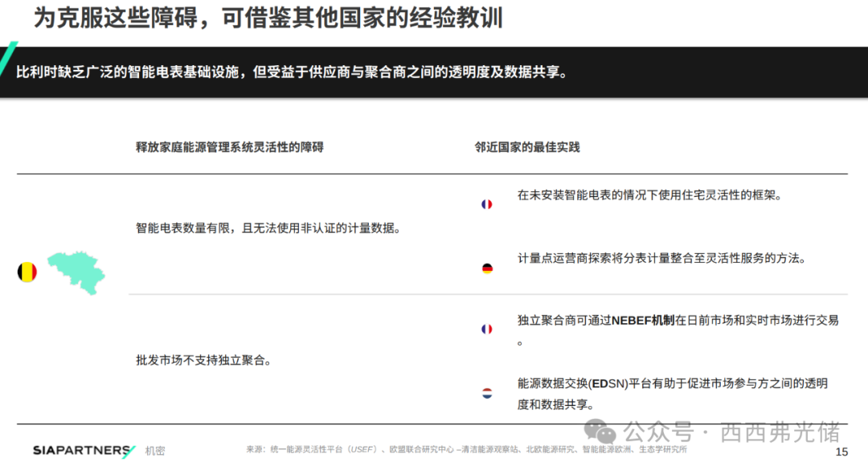Click the black banner text about 比利时

pos(293,72)
